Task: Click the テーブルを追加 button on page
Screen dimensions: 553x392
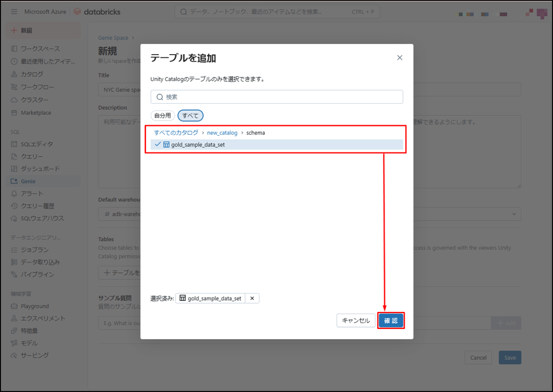Action: pyautogui.click(x=120, y=272)
